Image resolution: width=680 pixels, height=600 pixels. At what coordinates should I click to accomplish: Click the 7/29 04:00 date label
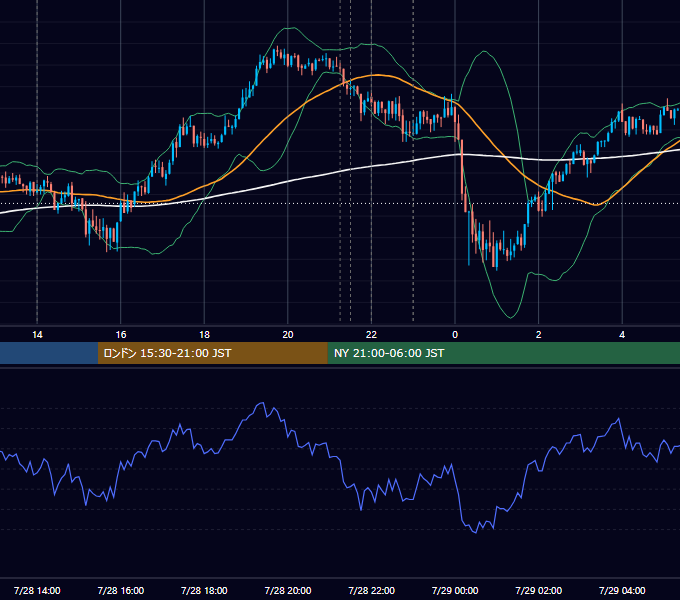(622, 590)
